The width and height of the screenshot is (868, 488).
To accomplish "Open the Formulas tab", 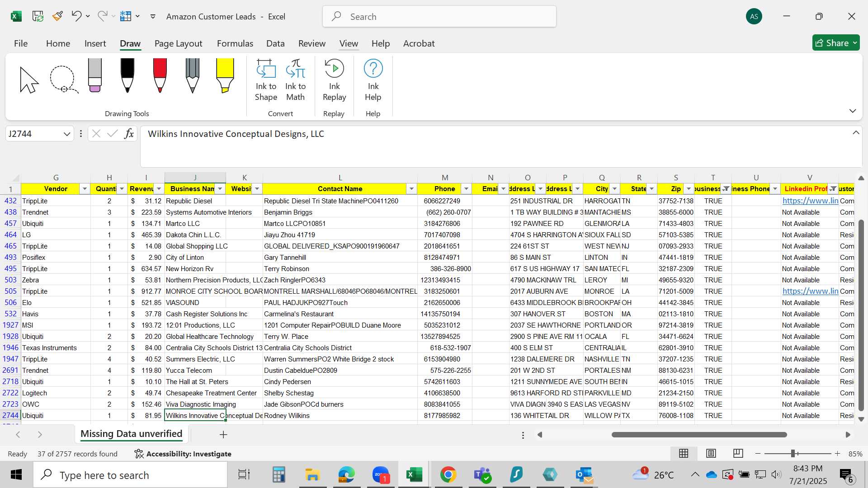I will [235, 43].
